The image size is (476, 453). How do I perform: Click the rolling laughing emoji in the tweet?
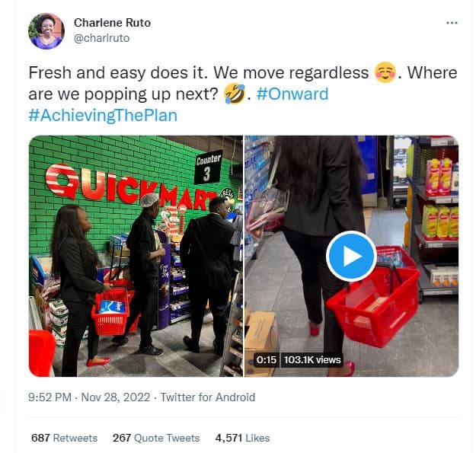235,94
